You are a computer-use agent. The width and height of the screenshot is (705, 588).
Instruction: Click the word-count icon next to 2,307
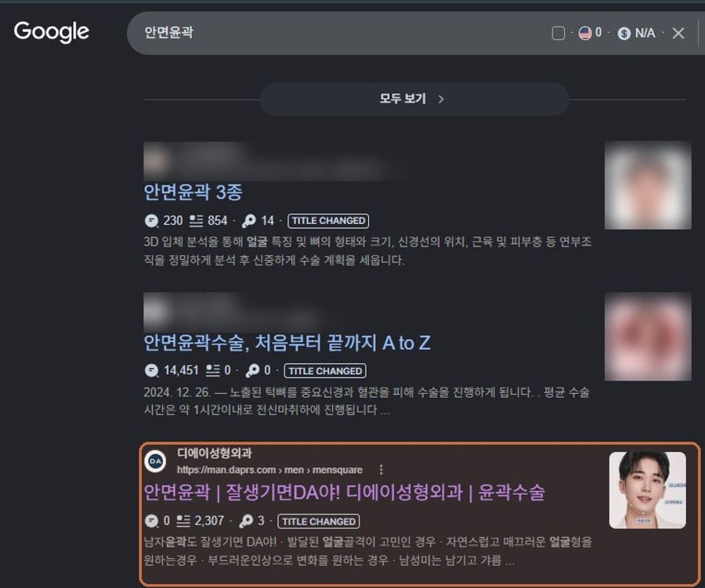(183, 521)
